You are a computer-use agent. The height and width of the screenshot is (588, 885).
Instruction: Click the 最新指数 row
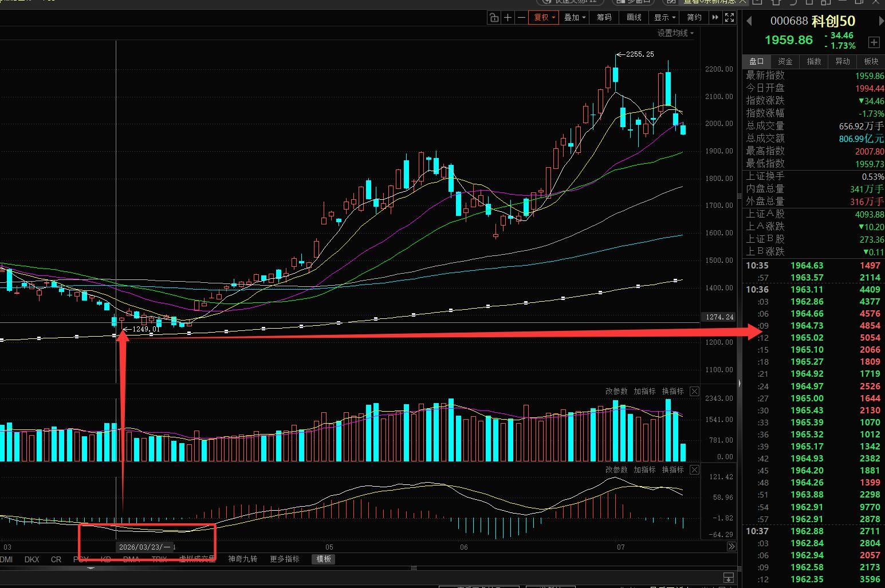point(814,76)
